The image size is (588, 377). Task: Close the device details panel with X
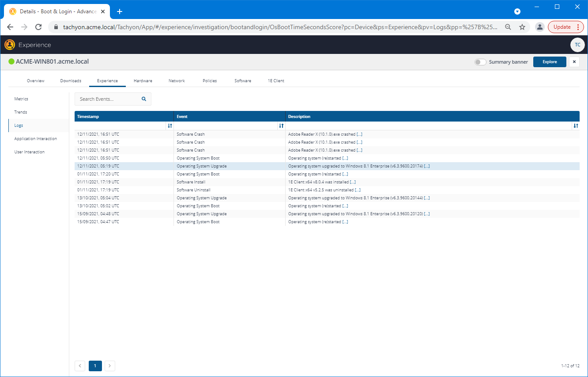[574, 62]
